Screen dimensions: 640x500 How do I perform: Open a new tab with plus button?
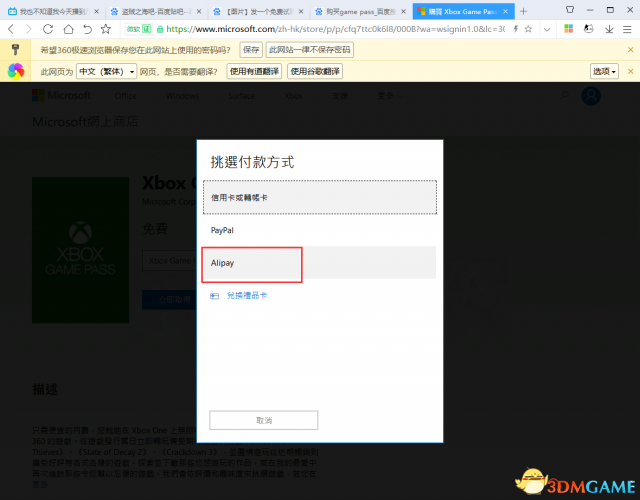click(x=524, y=11)
